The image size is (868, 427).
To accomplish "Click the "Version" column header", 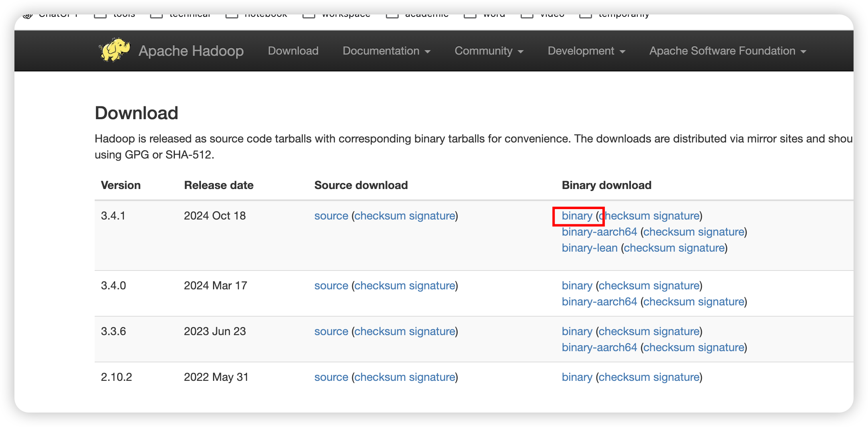I will (121, 185).
